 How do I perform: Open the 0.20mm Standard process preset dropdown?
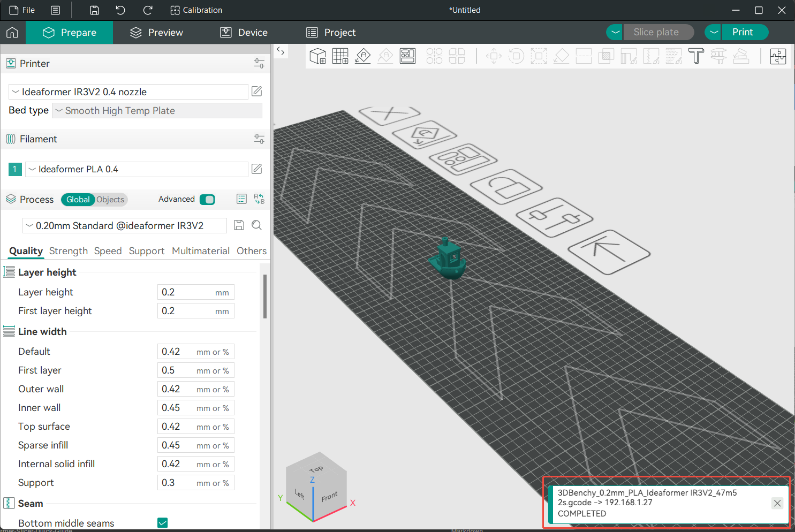pos(125,226)
